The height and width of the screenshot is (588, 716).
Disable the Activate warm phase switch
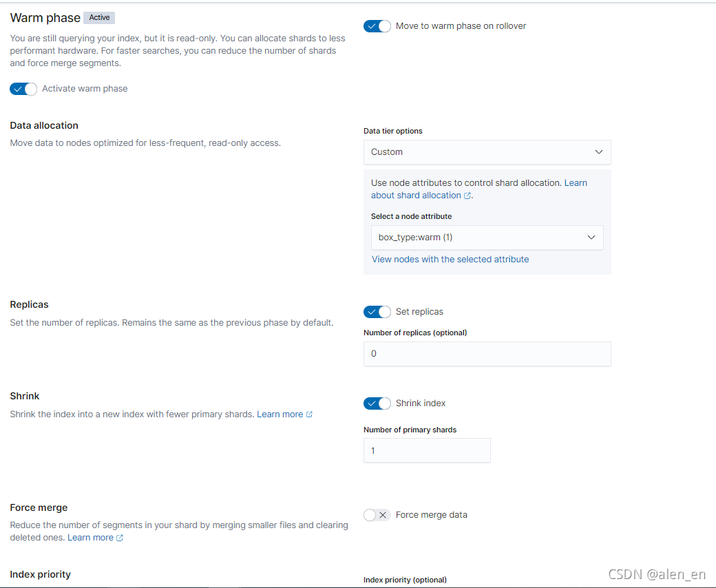[x=23, y=89]
